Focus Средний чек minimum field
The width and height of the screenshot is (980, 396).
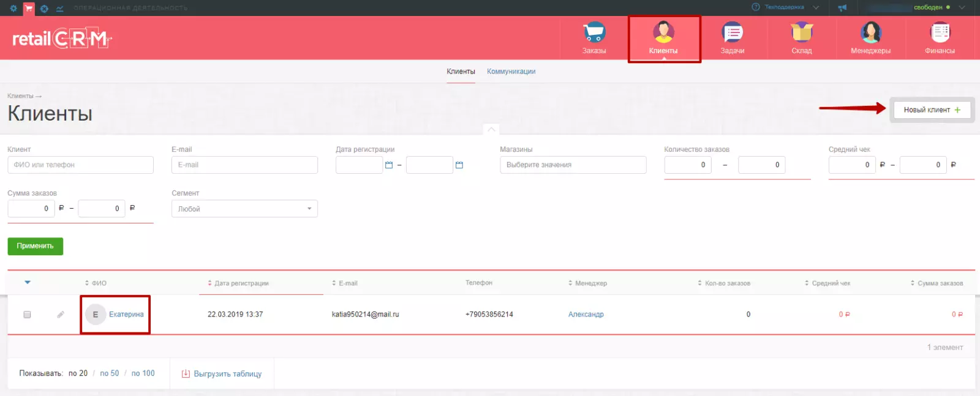pos(852,165)
